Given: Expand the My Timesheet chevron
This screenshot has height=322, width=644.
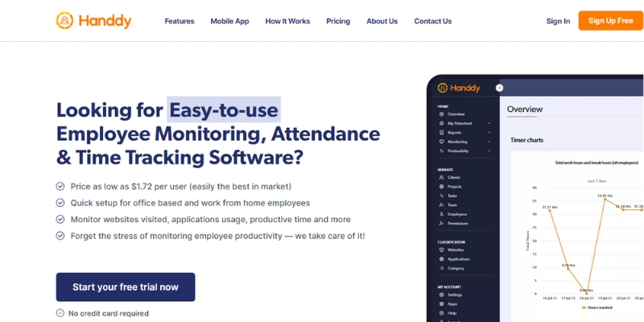Looking at the screenshot, I should tap(489, 123).
